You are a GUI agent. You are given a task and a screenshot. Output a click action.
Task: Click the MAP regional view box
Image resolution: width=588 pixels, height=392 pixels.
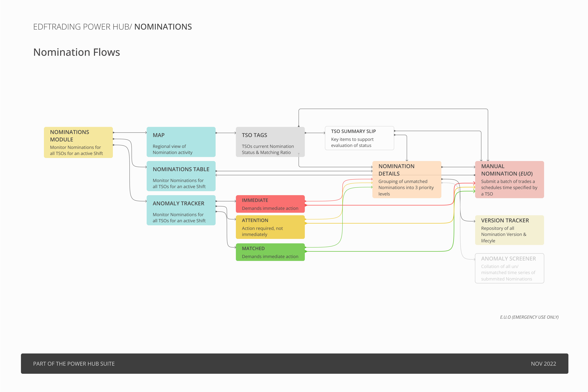coord(181,142)
